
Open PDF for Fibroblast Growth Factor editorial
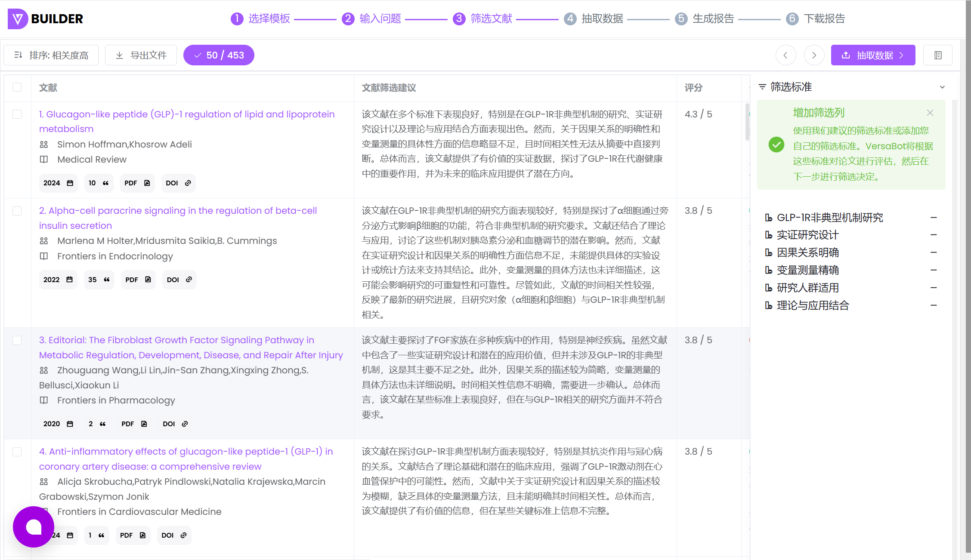(134, 424)
